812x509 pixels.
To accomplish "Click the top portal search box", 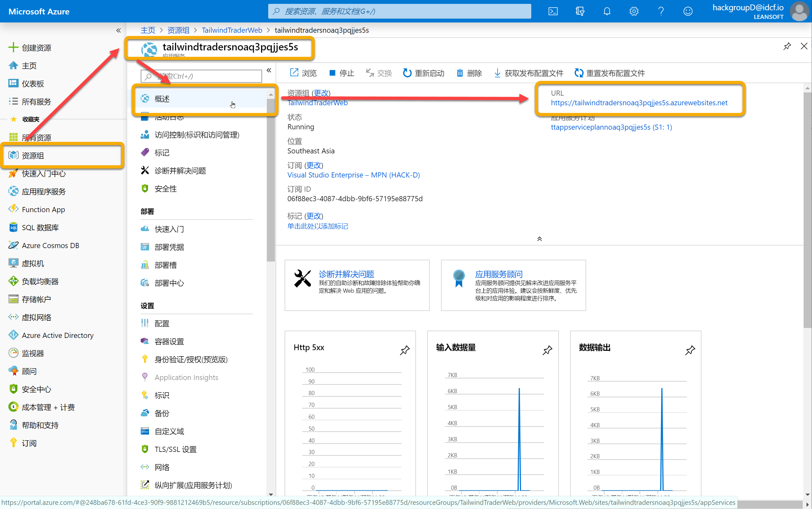I will [x=400, y=12].
